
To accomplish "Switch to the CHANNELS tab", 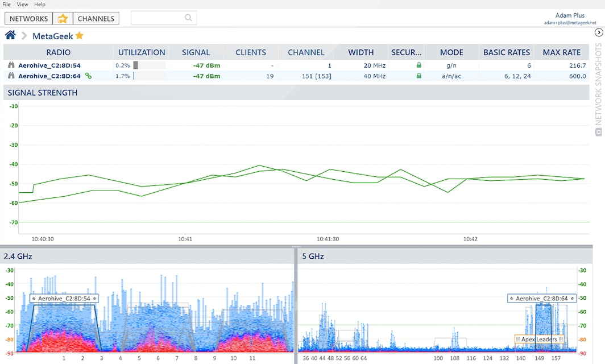I will 96,19.
